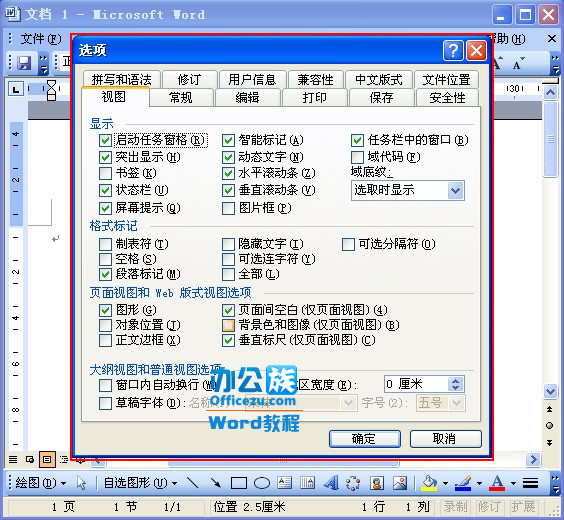Toggle 启动任务窗格 checkbox

click(105, 140)
